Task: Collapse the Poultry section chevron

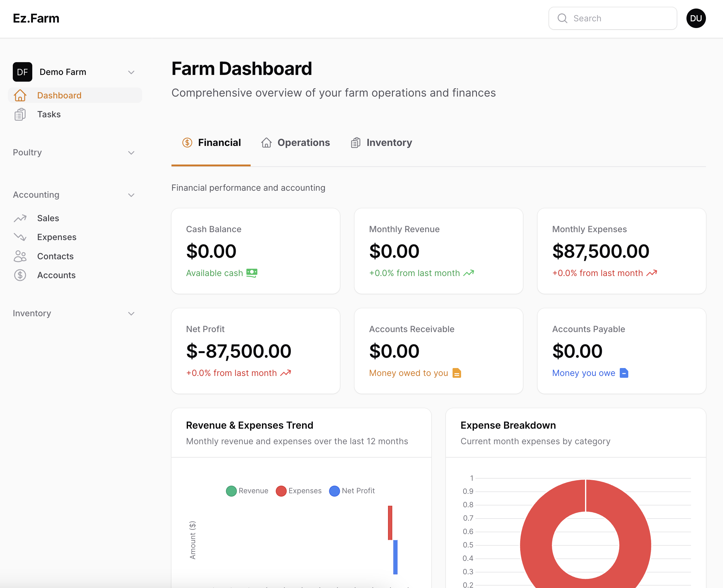Action: point(131,153)
